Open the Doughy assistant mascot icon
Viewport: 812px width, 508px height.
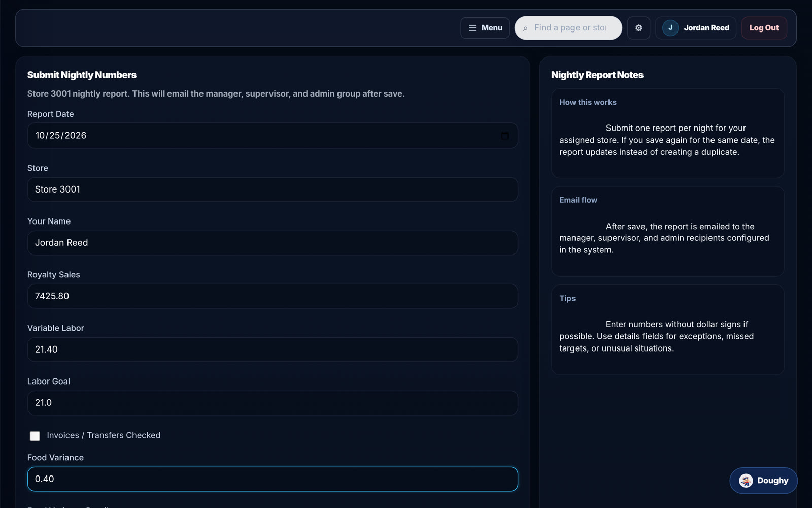pos(746,481)
